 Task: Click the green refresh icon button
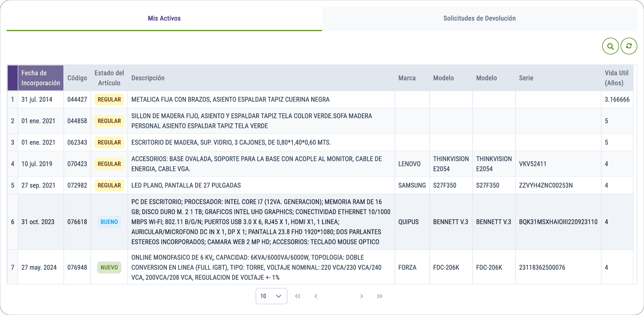pos(629,46)
